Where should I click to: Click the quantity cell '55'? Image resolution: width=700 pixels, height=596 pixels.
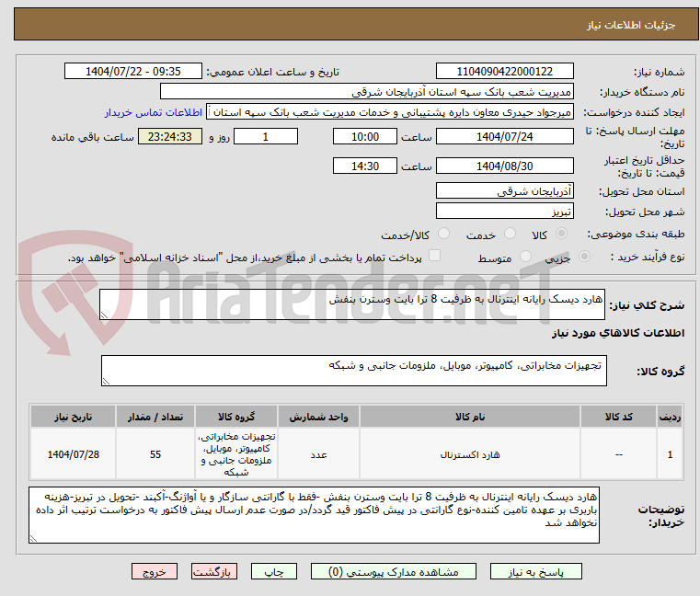point(155,454)
